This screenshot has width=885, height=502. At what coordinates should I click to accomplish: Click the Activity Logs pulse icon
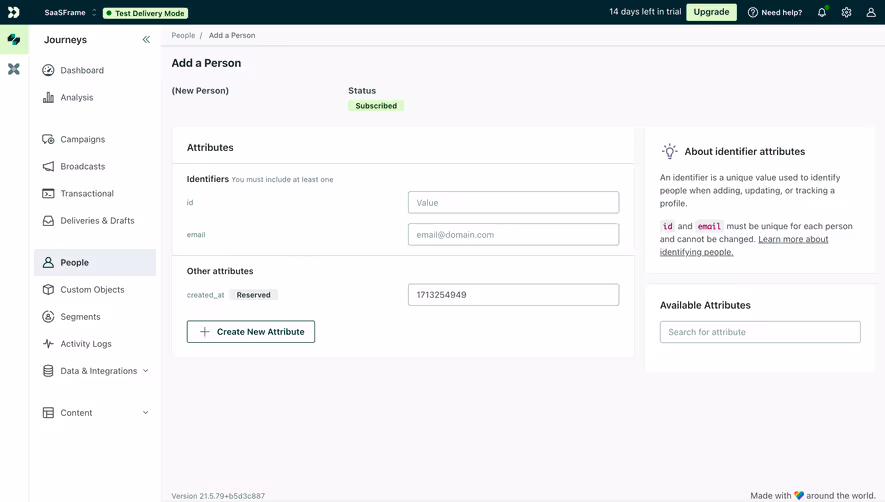[49, 343]
